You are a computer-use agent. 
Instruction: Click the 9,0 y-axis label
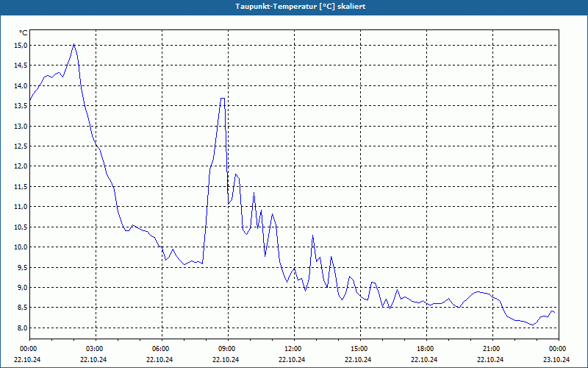(23, 287)
